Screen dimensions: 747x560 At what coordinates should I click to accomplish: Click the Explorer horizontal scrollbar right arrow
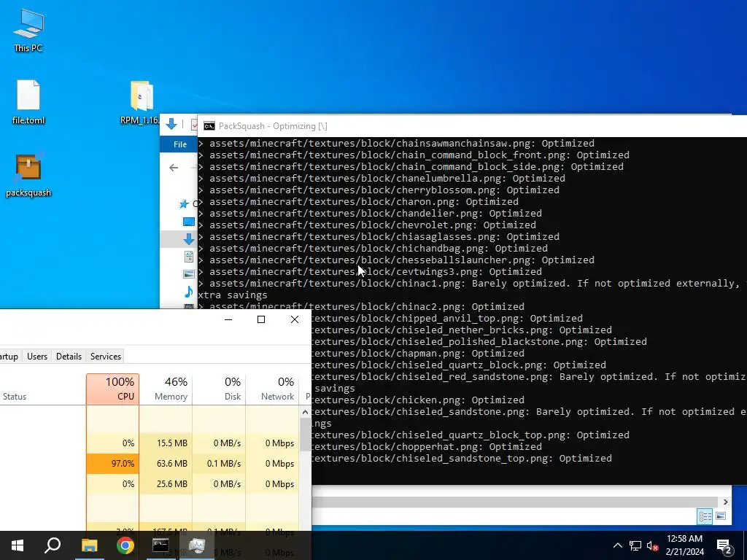[725, 502]
